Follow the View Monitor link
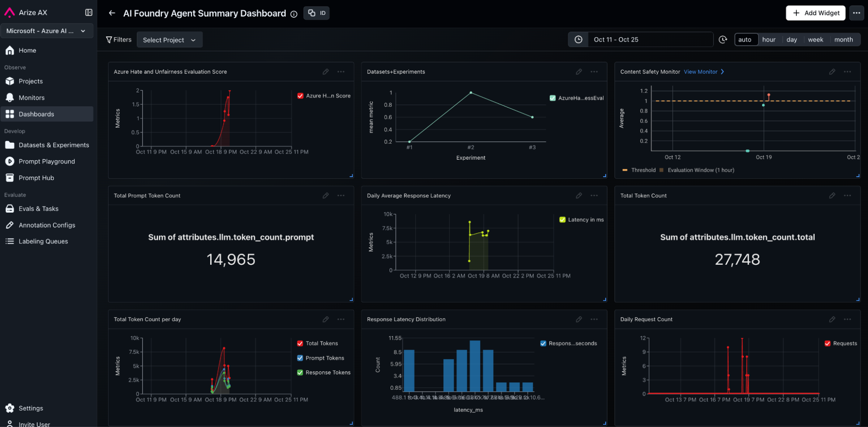The image size is (868, 427). 703,72
